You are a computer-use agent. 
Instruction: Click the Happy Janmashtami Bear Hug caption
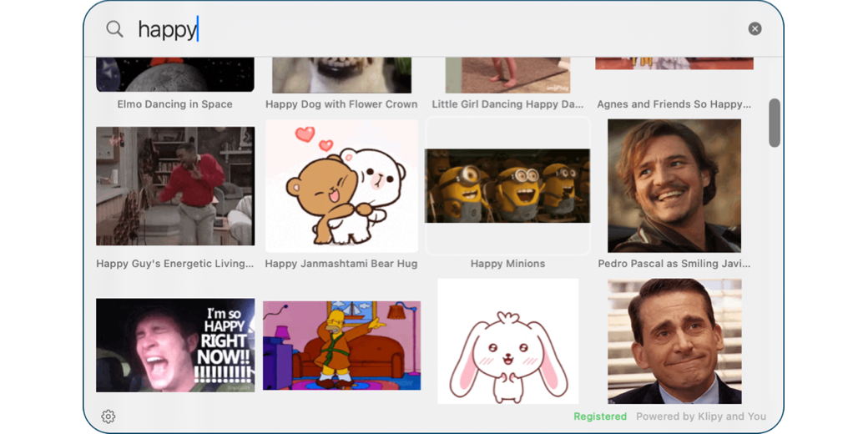coord(341,264)
